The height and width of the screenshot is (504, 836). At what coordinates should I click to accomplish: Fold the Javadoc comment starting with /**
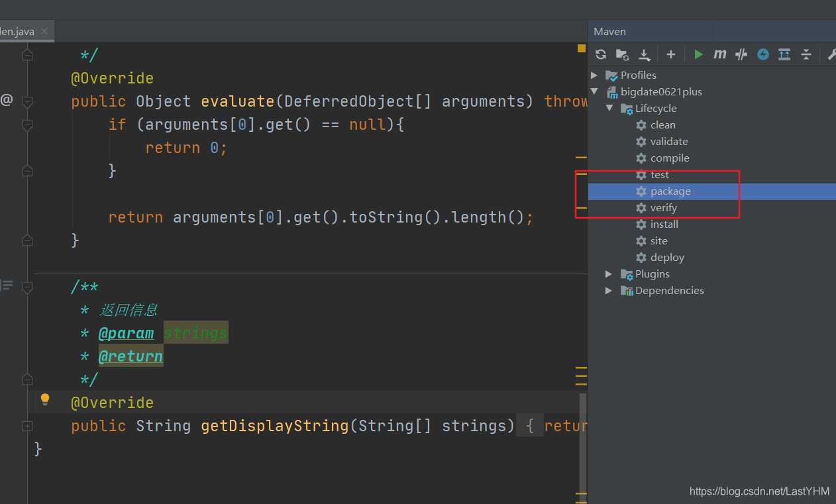27,287
